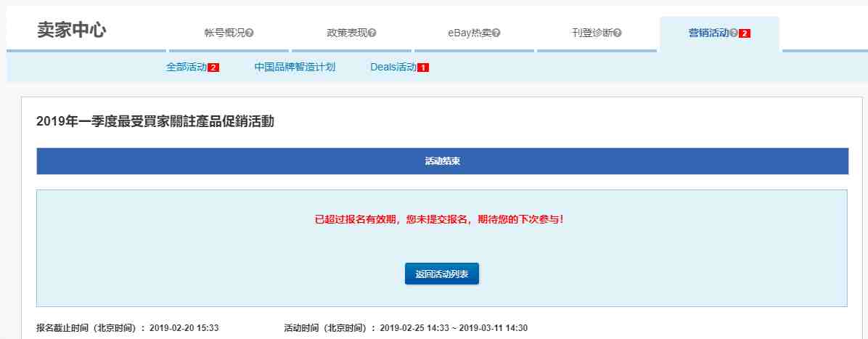Go to the eBay热卖 tab
The height and width of the screenshot is (339, 868).
click(x=470, y=33)
